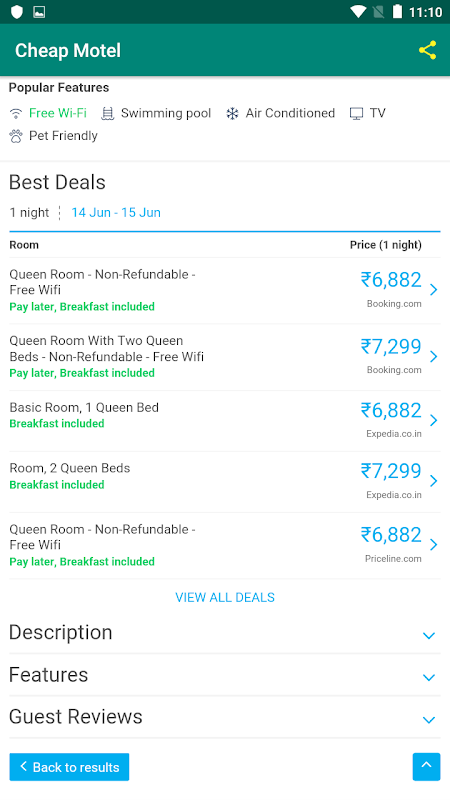Expand the Description section
The image size is (450, 800).
pos(224,633)
